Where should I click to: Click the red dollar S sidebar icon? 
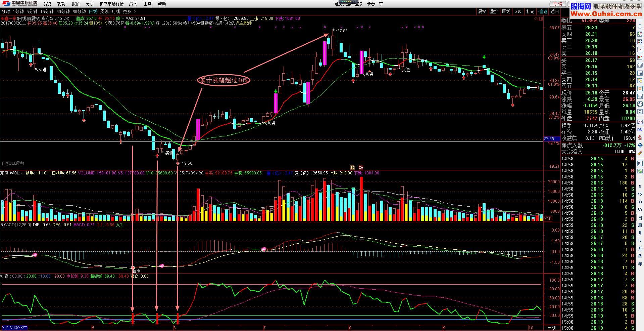pyautogui.click(x=640, y=138)
